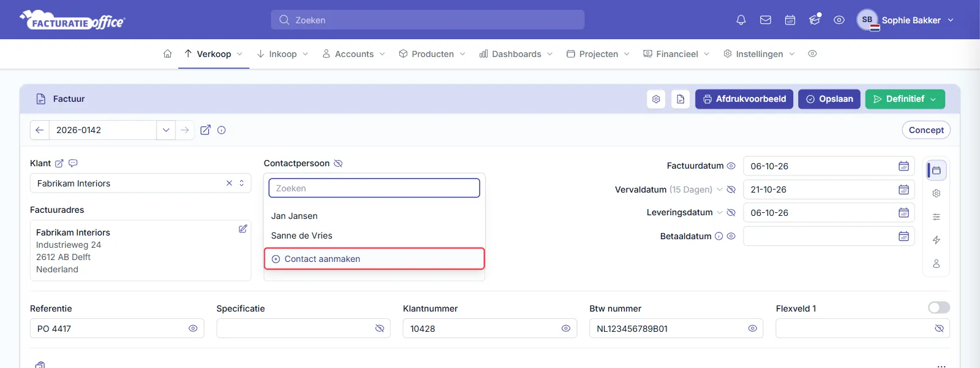Viewport: 980px width, 368px height.
Task: Expand the invoice number dropdown
Action: click(166, 130)
